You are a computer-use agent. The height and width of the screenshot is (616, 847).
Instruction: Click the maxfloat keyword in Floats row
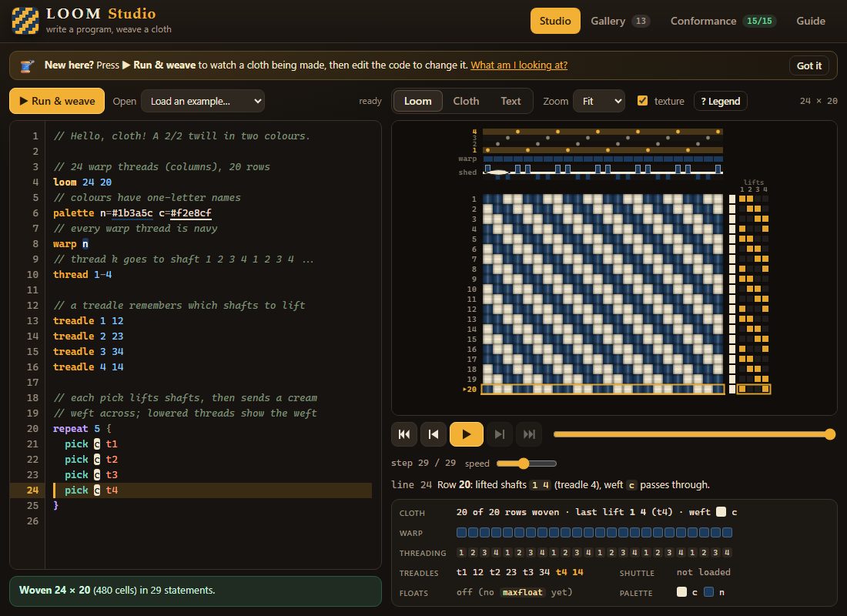coord(522,592)
